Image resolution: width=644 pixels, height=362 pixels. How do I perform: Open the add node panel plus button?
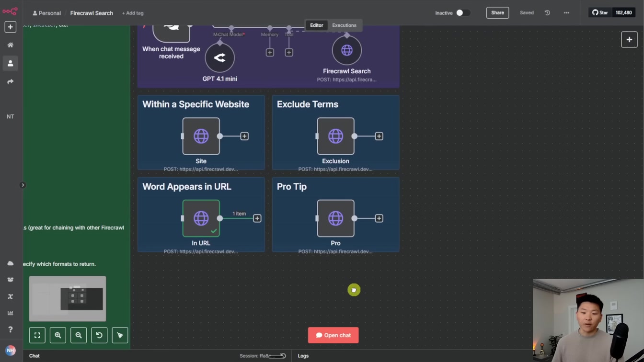(629, 40)
